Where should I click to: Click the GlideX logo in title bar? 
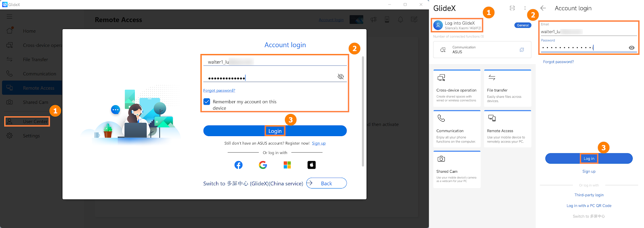5,4
